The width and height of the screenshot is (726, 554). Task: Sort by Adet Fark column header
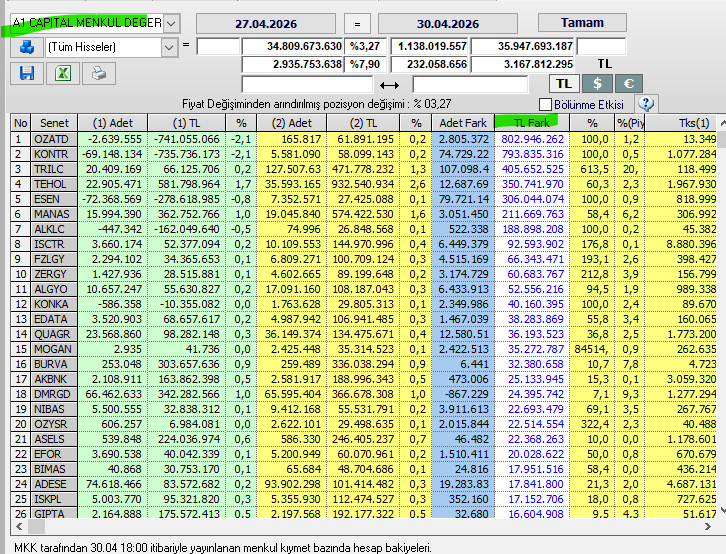coord(463,123)
